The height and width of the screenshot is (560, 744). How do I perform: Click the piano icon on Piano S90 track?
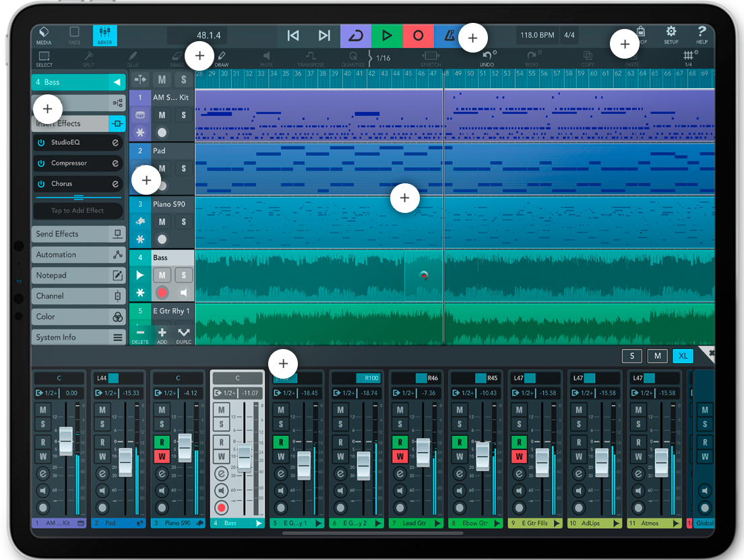140,221
